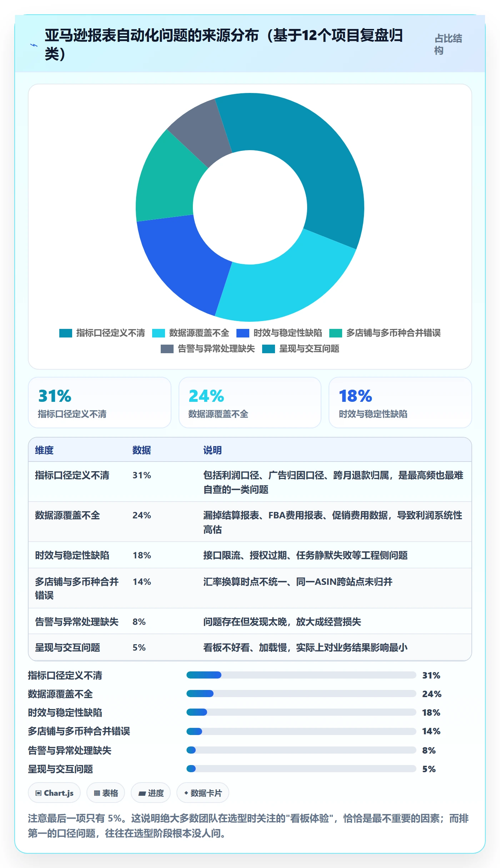
Task: Click the lightning icon beside the title
Action: (34, 45)
